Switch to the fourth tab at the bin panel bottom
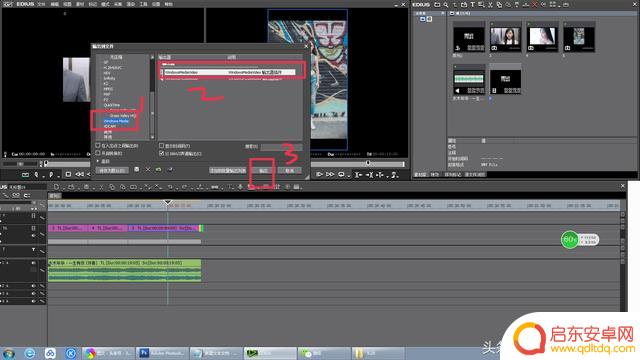Image resolution: width=640 pixels, height=360 pixels. click(474, 175)
